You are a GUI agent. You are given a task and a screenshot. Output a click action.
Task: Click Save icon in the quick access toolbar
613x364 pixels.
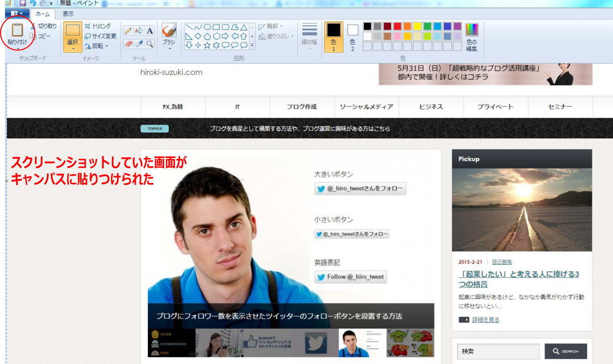coord(22,3)
